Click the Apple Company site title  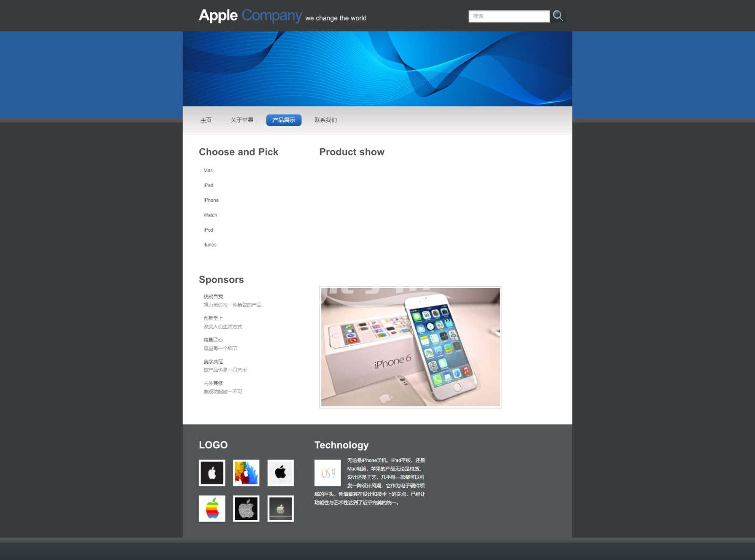250,16
